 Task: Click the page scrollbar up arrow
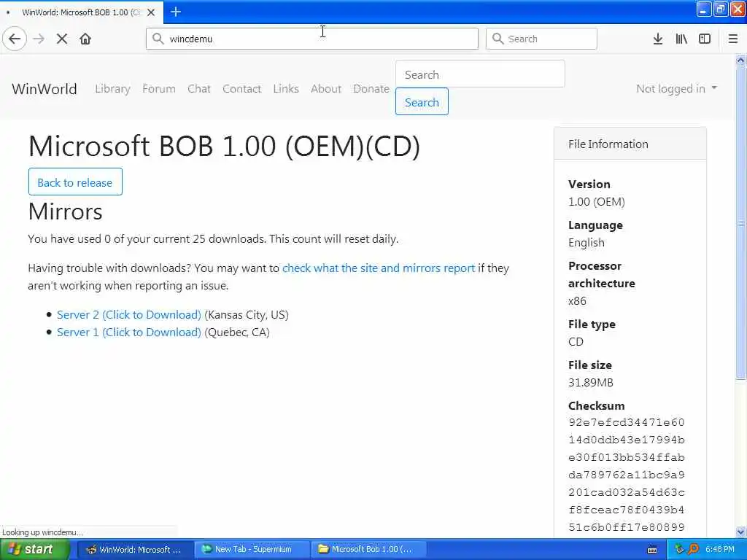tap(740, 61)
